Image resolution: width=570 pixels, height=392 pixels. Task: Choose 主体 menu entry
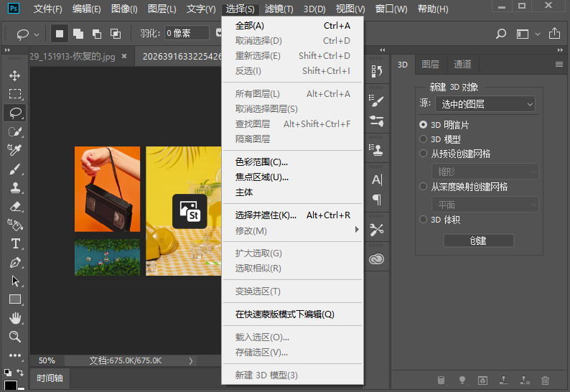(292, 192)
